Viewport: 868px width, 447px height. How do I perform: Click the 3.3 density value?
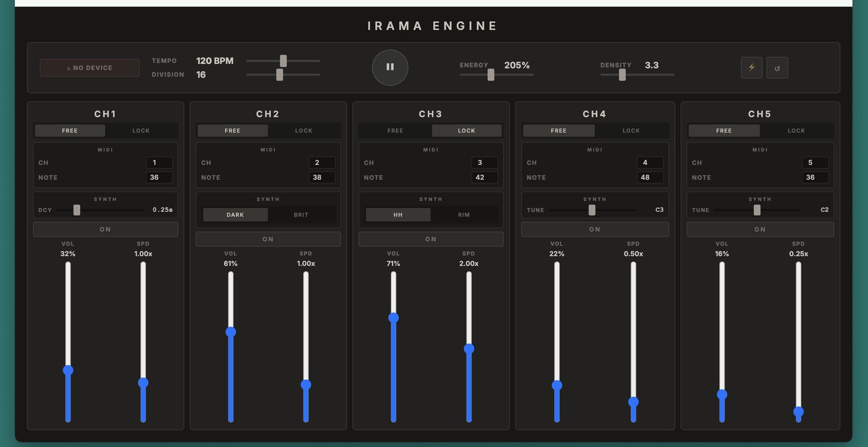pyautogui.click(x=652, y=65)
